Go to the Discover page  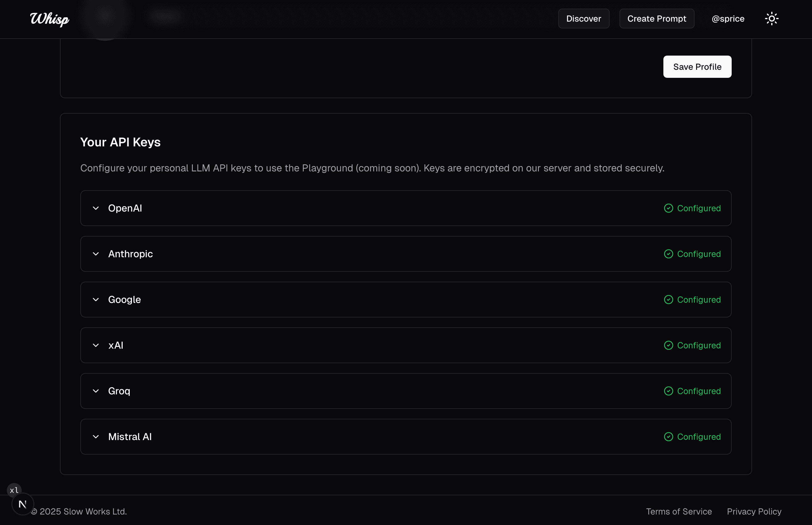(583, 19)
